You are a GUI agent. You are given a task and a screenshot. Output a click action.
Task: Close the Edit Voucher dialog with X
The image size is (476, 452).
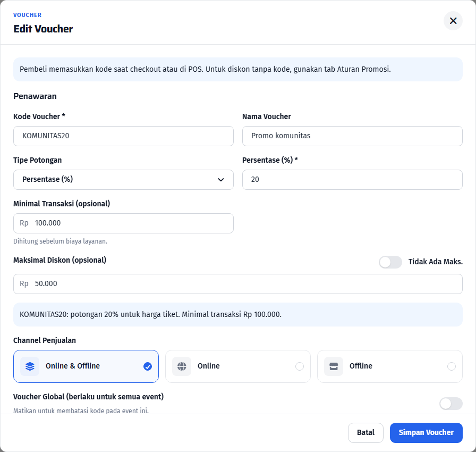tap(453, 21)
